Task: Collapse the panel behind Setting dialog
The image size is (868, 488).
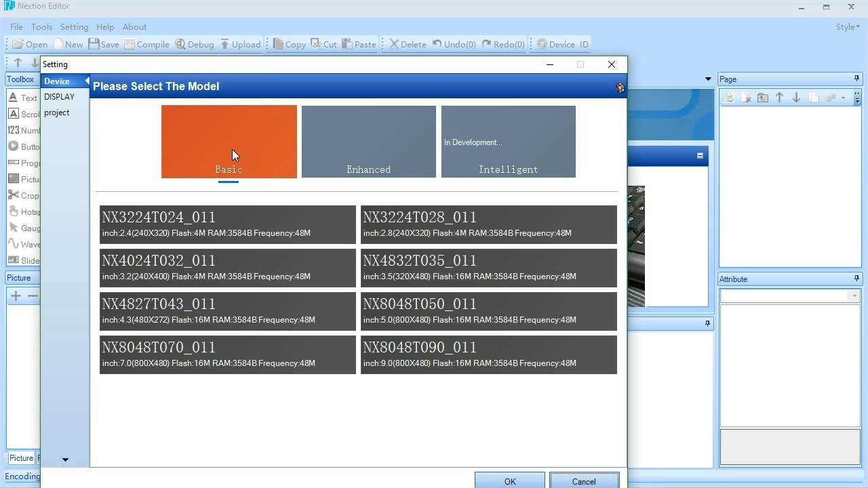Action: (x=701, y=156)
